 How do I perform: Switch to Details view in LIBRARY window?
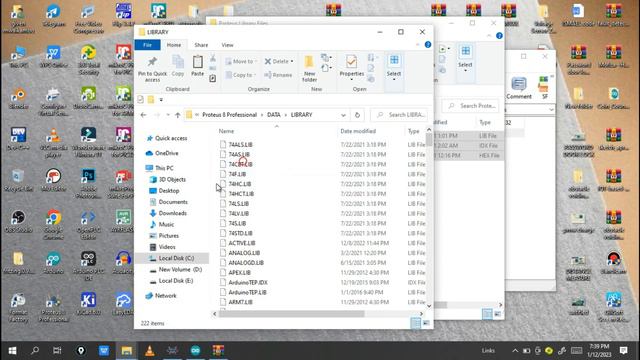tap(416, 323)
